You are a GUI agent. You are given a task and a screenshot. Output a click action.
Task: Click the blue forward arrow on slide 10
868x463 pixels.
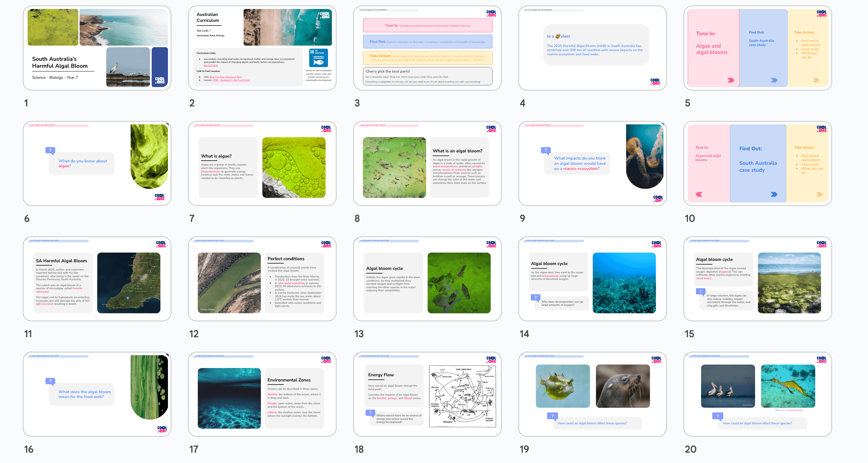click(x=774, y=194)
